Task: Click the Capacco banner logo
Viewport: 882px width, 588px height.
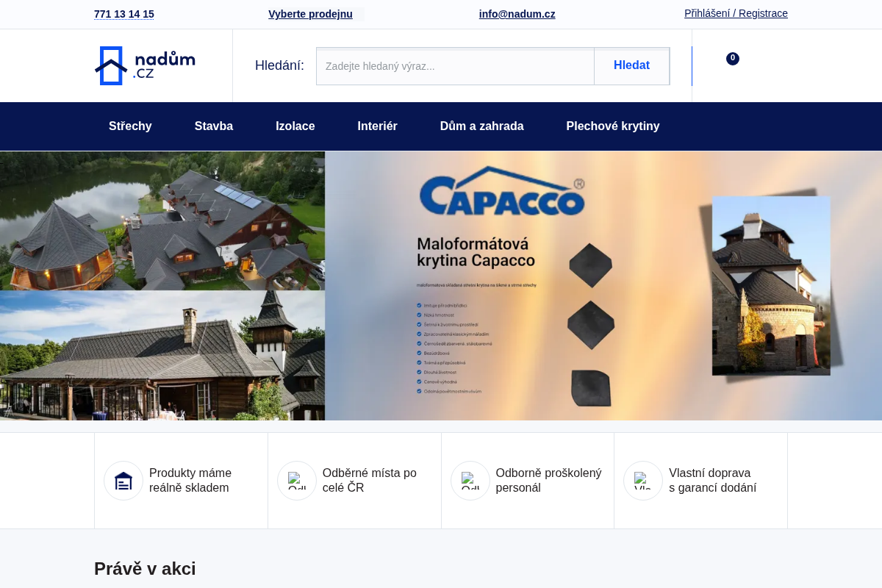Action: coord(503,192)
